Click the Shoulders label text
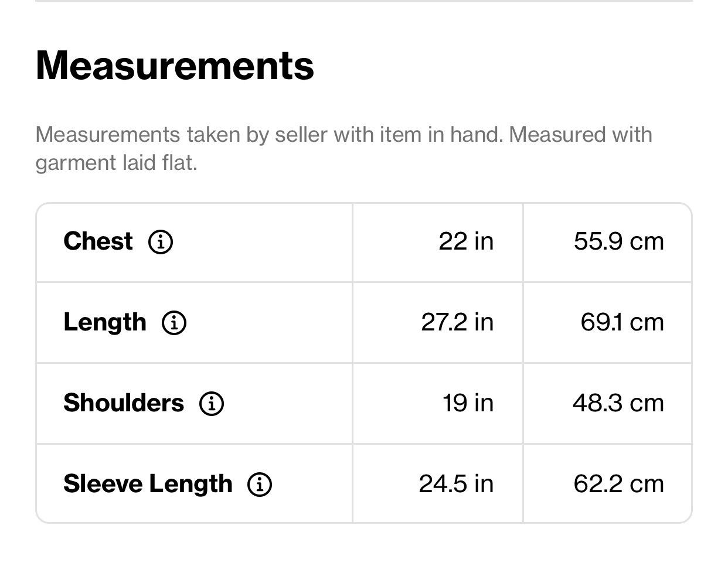728x566 pixels. click(x=124, y=403)
